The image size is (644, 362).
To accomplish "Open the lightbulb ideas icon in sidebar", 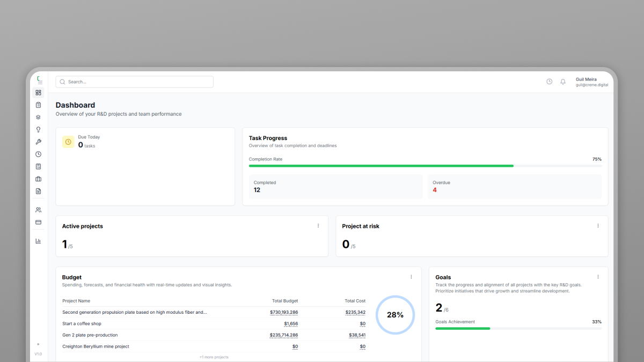I will click(38, 130).
